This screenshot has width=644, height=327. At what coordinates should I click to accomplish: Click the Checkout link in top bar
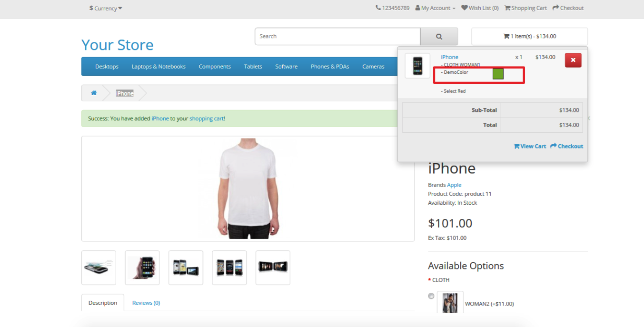tap(568, 8)
